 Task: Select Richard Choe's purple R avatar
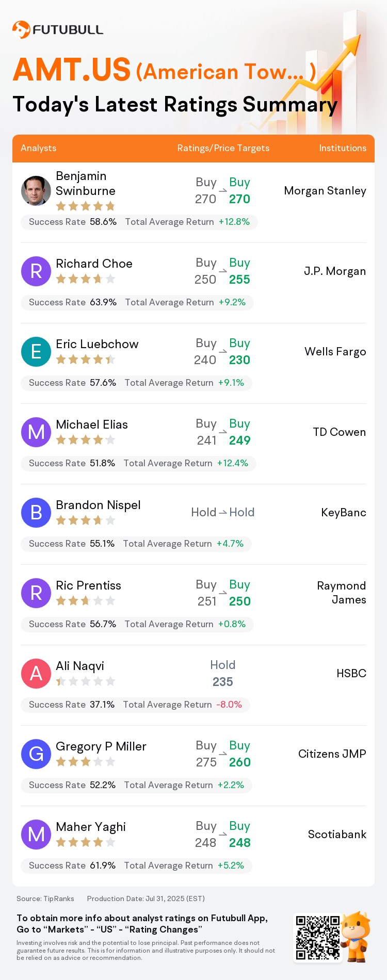[x=36, y=271]
